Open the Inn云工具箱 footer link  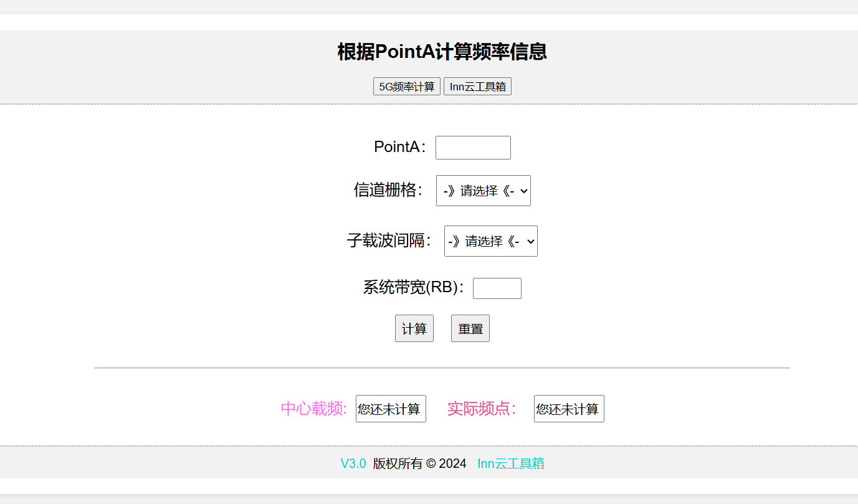coord(511,464)
